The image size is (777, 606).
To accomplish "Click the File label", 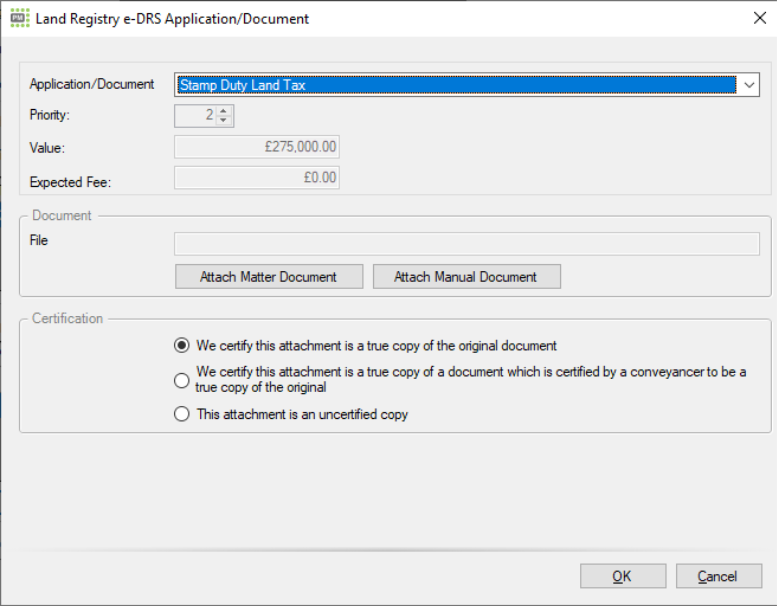I will pos(39,240).
